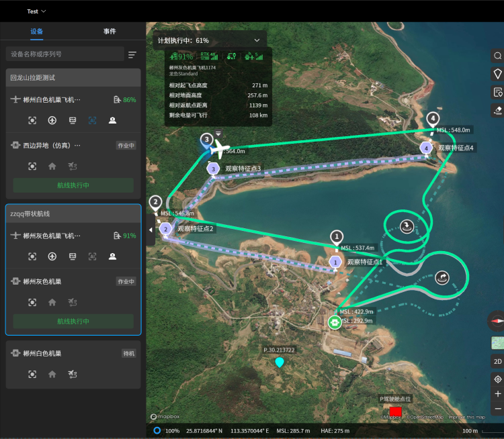This screenshot has width=504, height=439.
Task: Click the device list filter icon
Action: (132, 54)
